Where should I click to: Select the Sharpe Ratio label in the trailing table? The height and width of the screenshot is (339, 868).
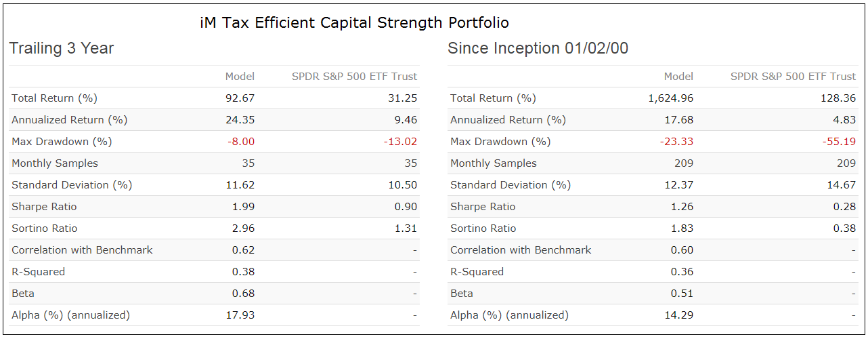tap(44, 207)
